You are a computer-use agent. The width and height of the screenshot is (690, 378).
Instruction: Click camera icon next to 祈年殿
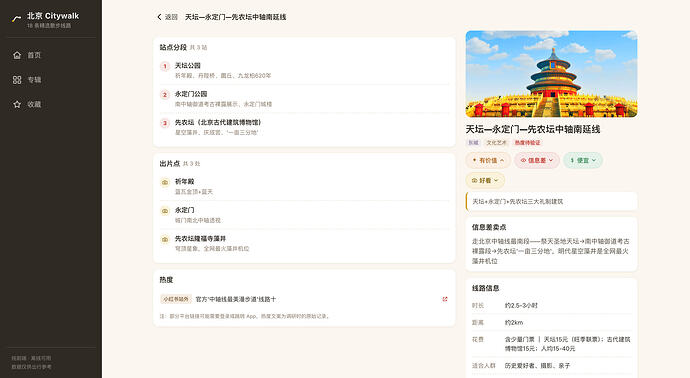165,182
